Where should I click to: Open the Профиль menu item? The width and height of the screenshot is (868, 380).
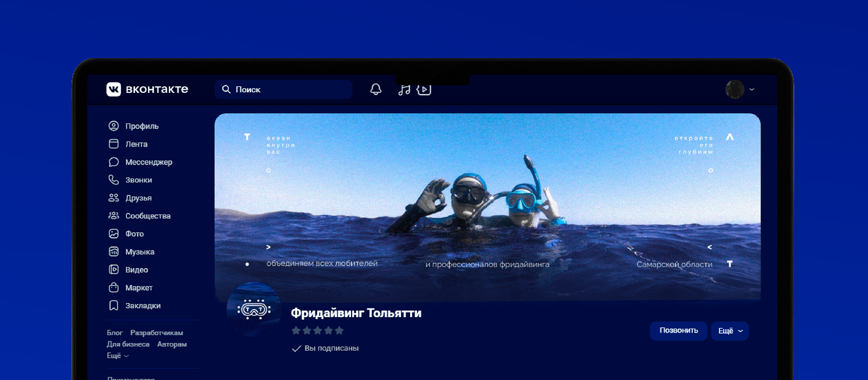pos(142,126)
